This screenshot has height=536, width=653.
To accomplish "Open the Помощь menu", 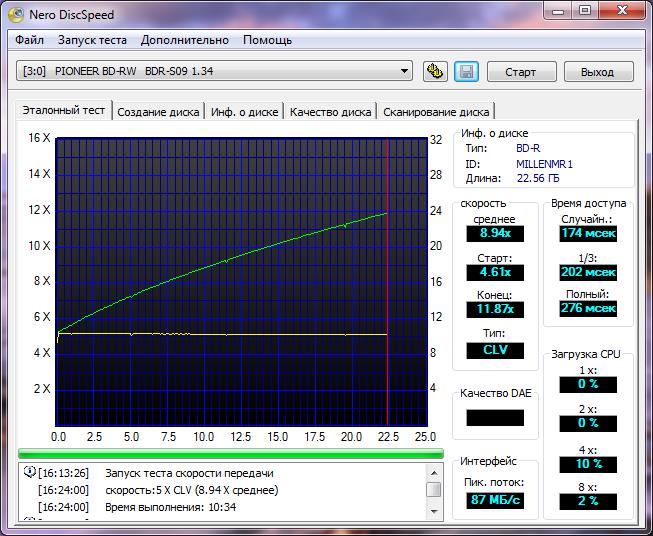I will 268,40.
